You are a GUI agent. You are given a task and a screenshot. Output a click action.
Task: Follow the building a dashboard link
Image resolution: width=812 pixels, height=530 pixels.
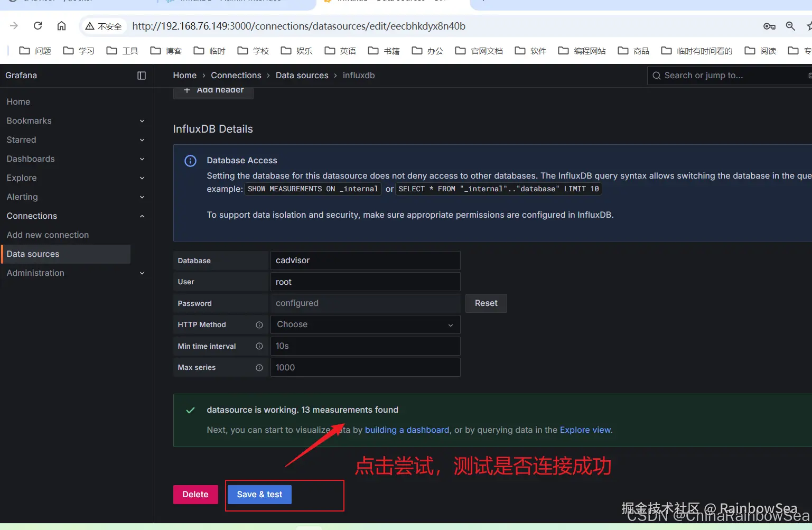point(407,430)
